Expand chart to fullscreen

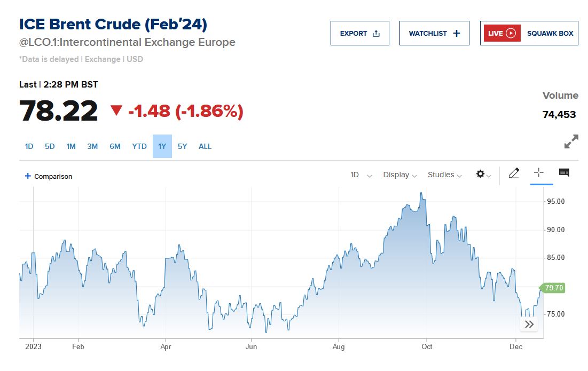(x=571, y=141)
